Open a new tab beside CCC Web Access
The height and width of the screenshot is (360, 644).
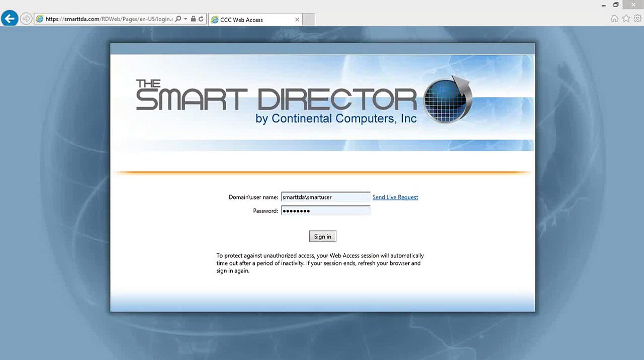(x=309, y=19)
